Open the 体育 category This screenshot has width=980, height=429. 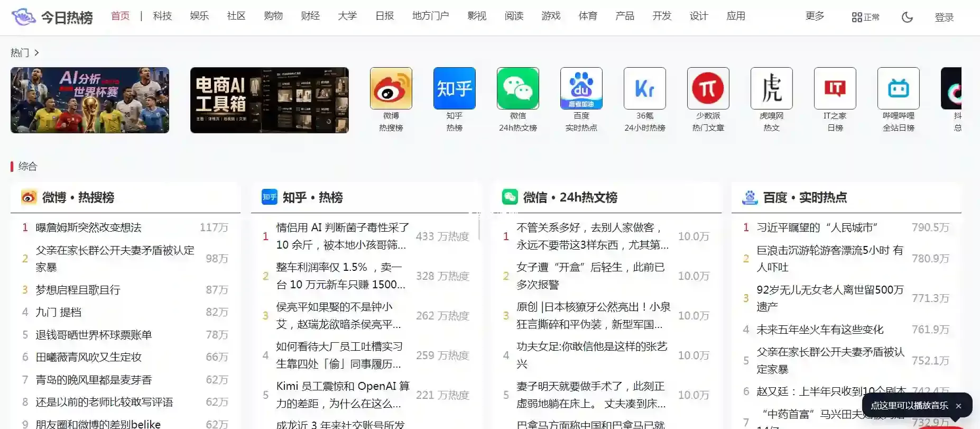pos(588,16)
